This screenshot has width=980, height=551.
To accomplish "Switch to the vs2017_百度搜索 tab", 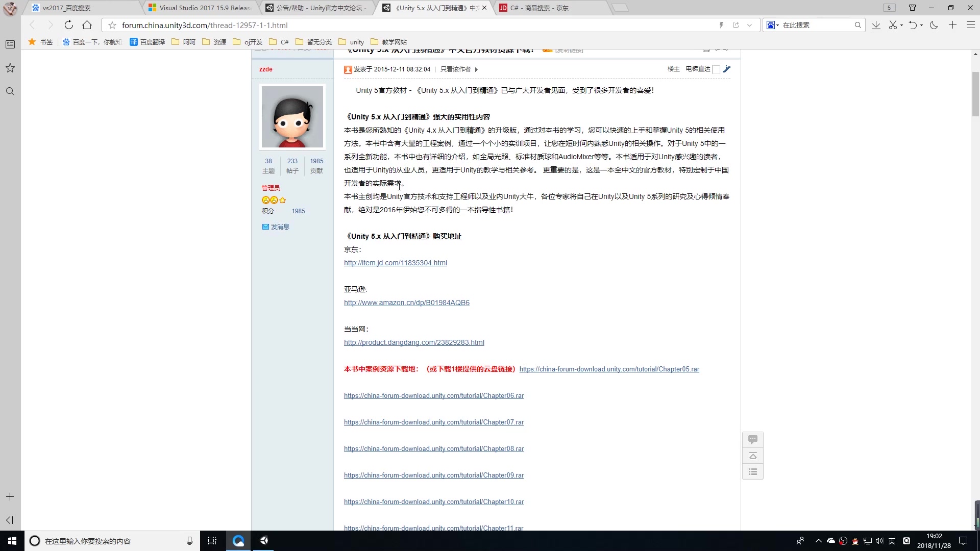I will tap(82, 8).
